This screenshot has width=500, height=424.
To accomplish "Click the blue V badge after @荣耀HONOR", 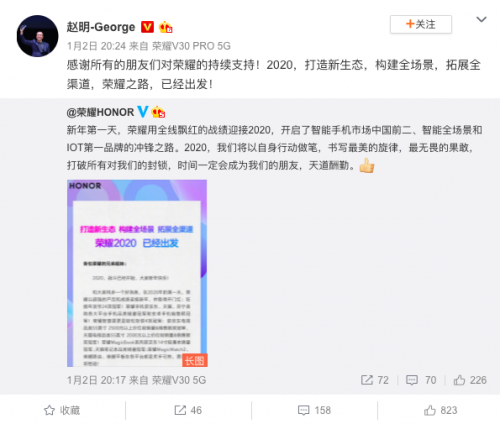I will (143, 112).
